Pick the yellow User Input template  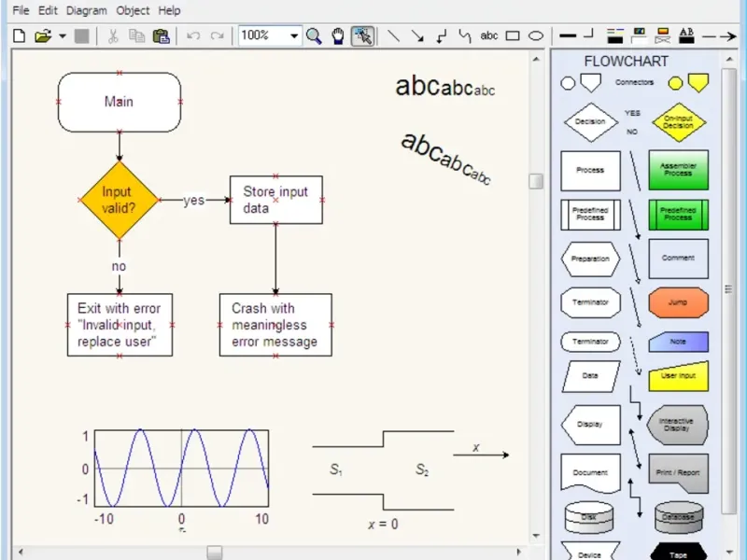tap(679, 376)
